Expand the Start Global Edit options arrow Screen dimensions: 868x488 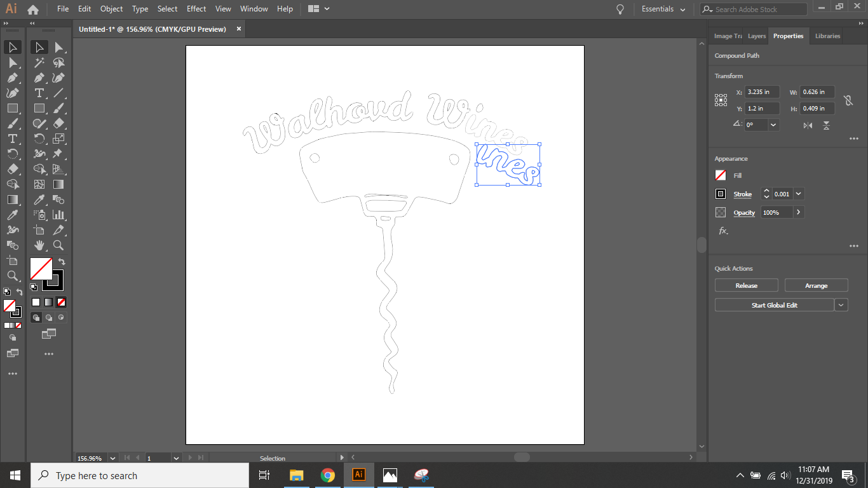pos(841,304)
